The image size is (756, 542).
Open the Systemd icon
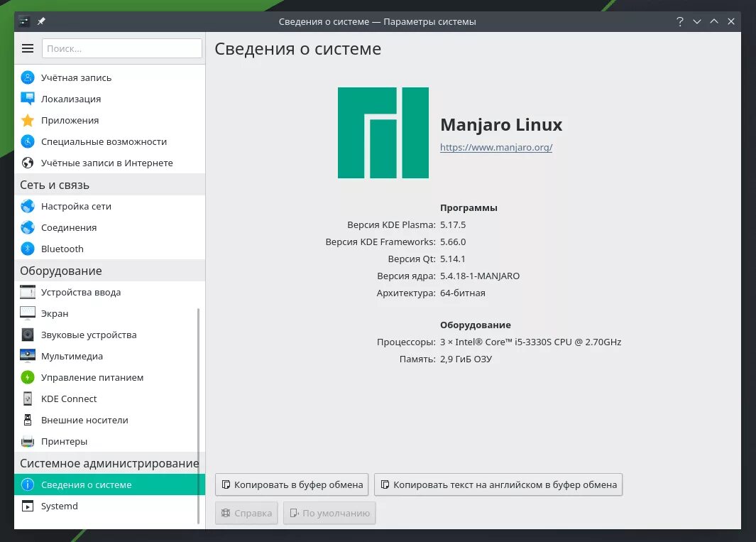click(28, 506)
